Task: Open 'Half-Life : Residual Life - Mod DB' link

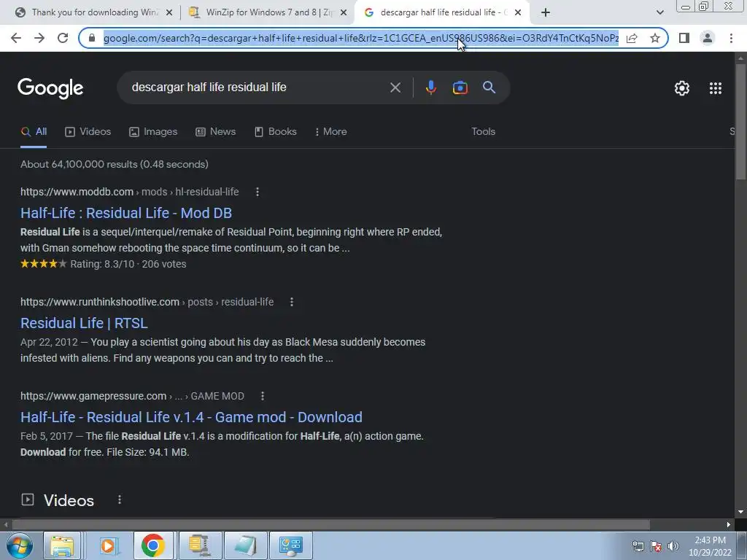Action: point(126,213)
